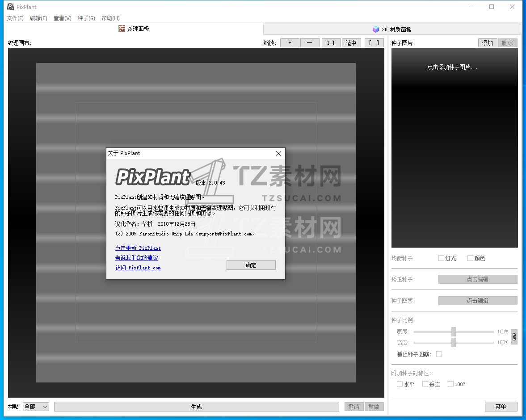
Task: Click 添加 to add seed image
Action: (x=488, y=43)
